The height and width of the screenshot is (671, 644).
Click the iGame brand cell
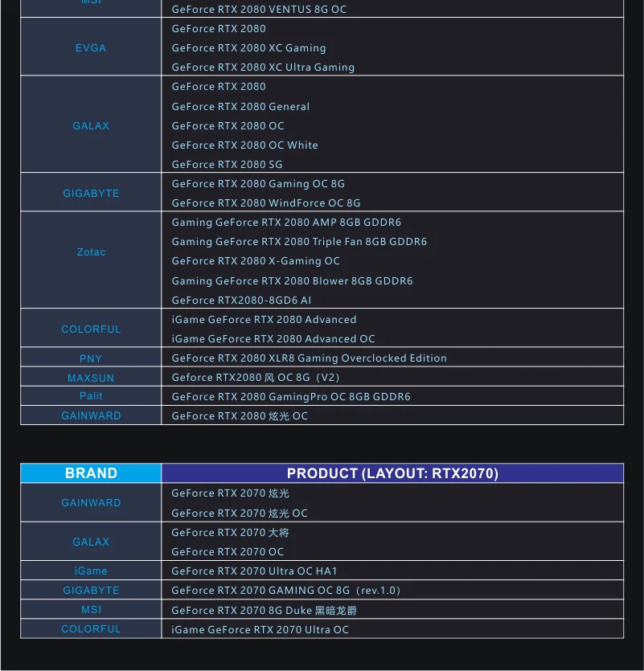[91, 571]
